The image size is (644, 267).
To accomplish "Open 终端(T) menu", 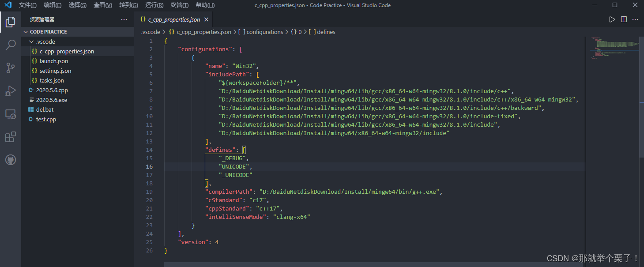I will (x=179, y=5).
